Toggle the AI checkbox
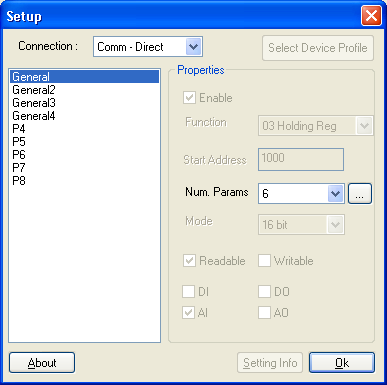This screenshot has width=387, height=385. 189,313
